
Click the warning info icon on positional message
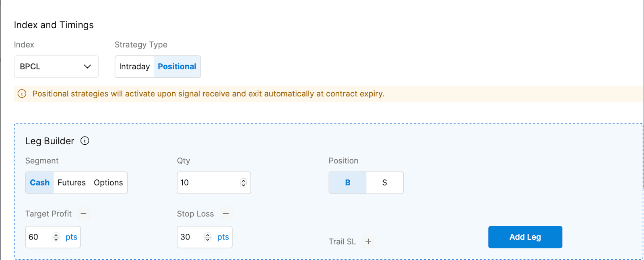click(x=22, y=94)
